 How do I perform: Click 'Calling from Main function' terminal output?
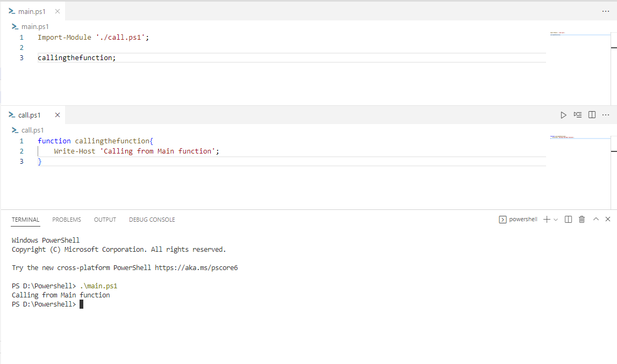tap(61, 295)
